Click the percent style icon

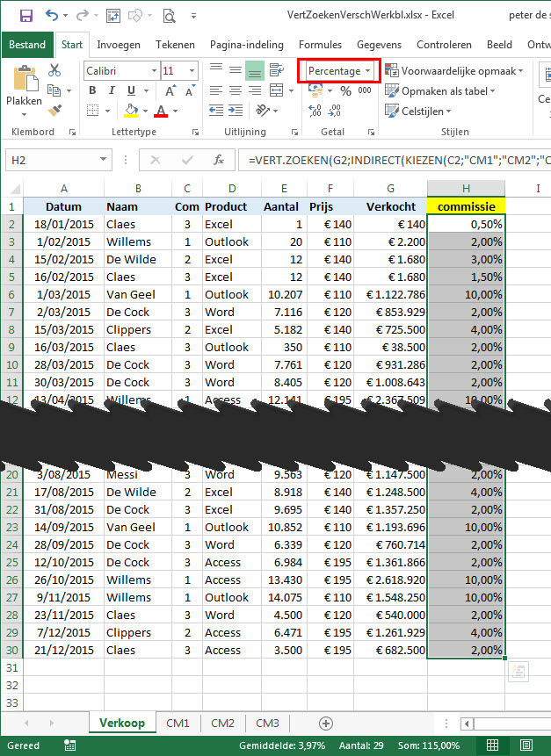345,90
